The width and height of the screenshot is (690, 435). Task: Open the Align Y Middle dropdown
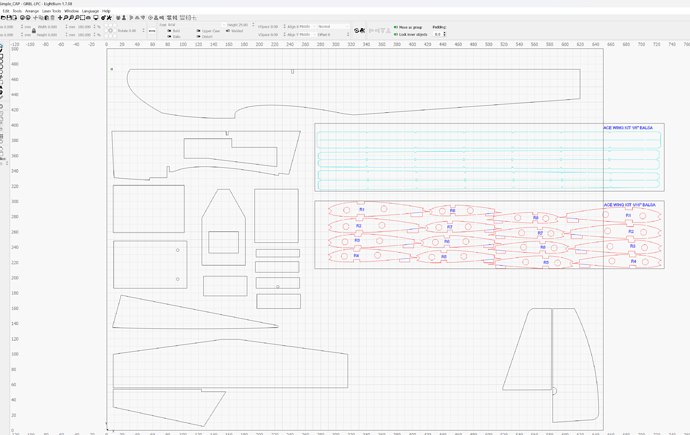[x=301, y=34]
